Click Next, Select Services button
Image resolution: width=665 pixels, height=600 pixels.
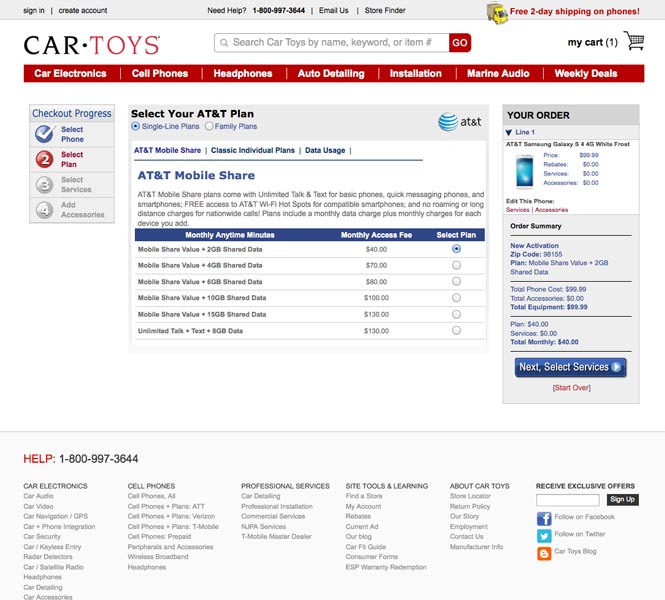pos(570,367)
